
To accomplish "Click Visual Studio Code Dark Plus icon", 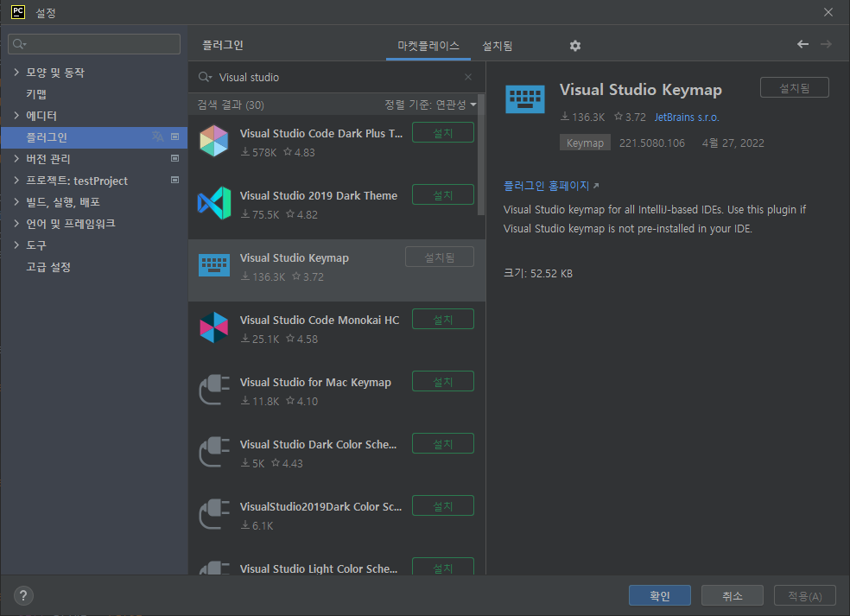I will click(x=213, y=141).
